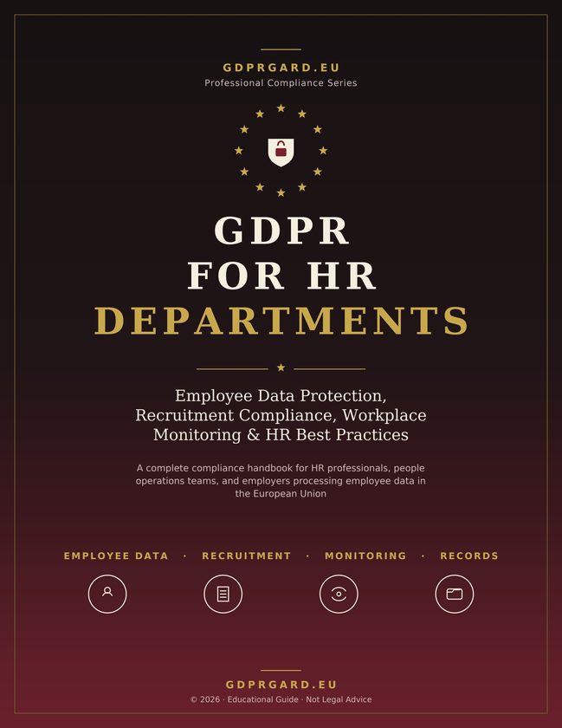Click the footer GDPRGARD.EU text
The image size is (562, 728).
coord(281,685)
